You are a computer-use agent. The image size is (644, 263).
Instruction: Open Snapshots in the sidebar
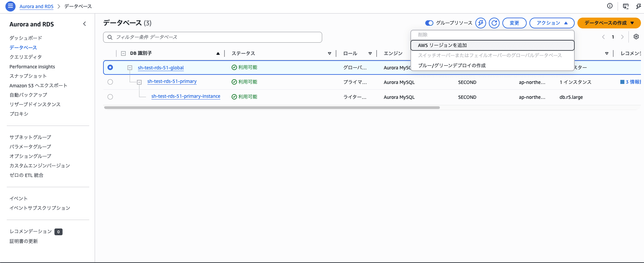pyautogui.click(x=28, y=76)
